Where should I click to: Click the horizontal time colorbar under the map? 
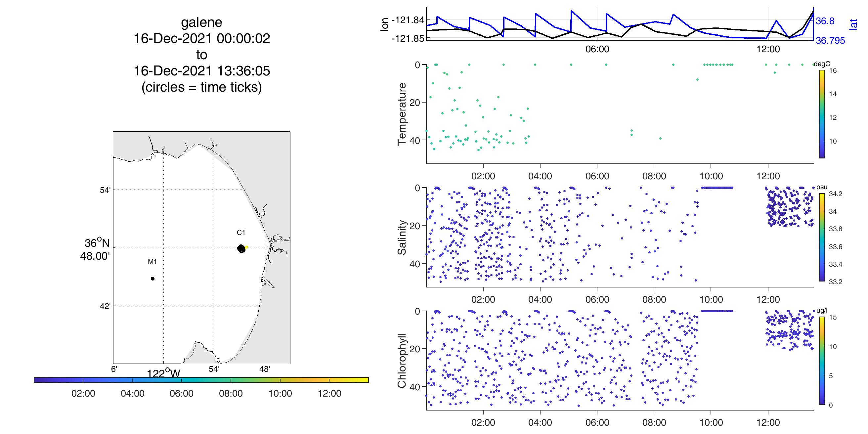coord(201,380)
